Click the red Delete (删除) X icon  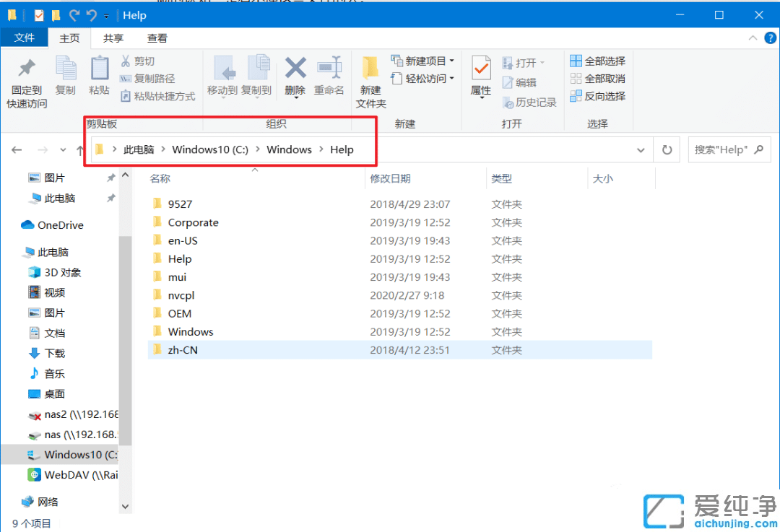click(295, 68)
